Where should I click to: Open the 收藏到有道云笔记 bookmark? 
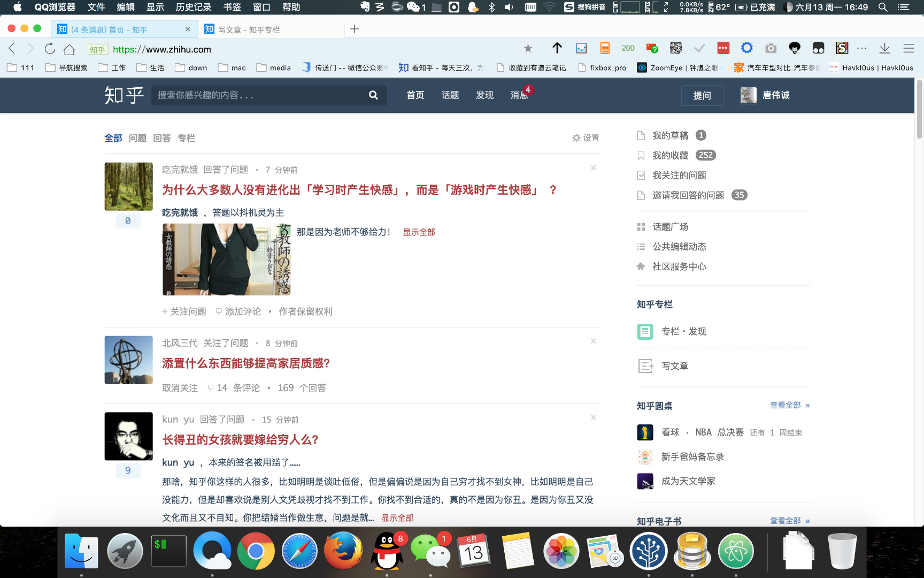(x=532, y=67)
